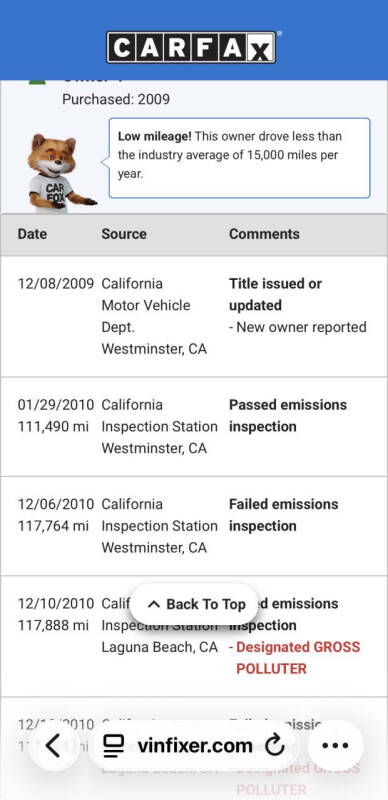The height and width of the screenshot is (800, 388).
Task: Tap the CARFAX logo in header
Action: coord(191,47)
